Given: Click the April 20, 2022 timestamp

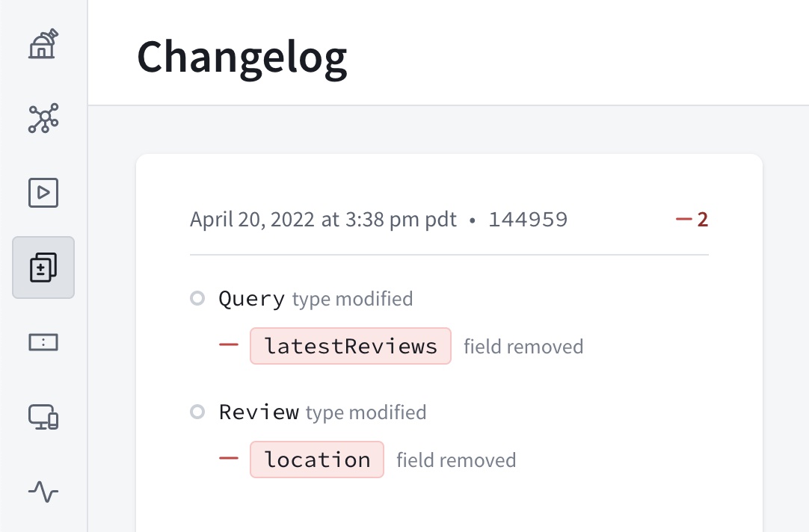Looking at the screenshot, I should (322, 219).
